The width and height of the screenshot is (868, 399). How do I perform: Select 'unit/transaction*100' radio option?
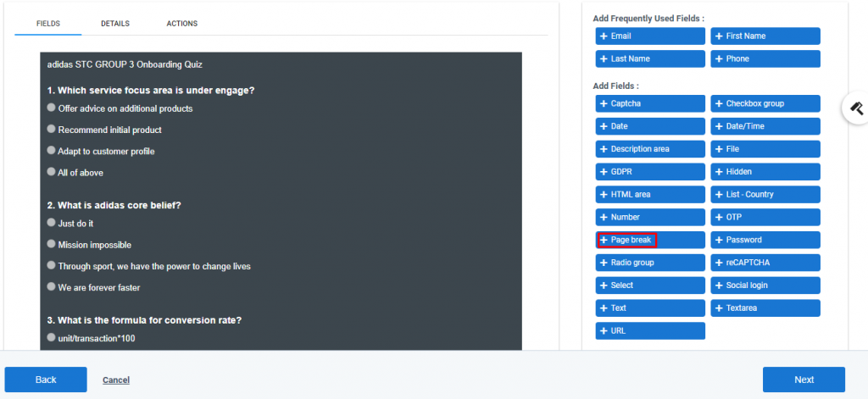pyautogui.click(x=52, y=337)
